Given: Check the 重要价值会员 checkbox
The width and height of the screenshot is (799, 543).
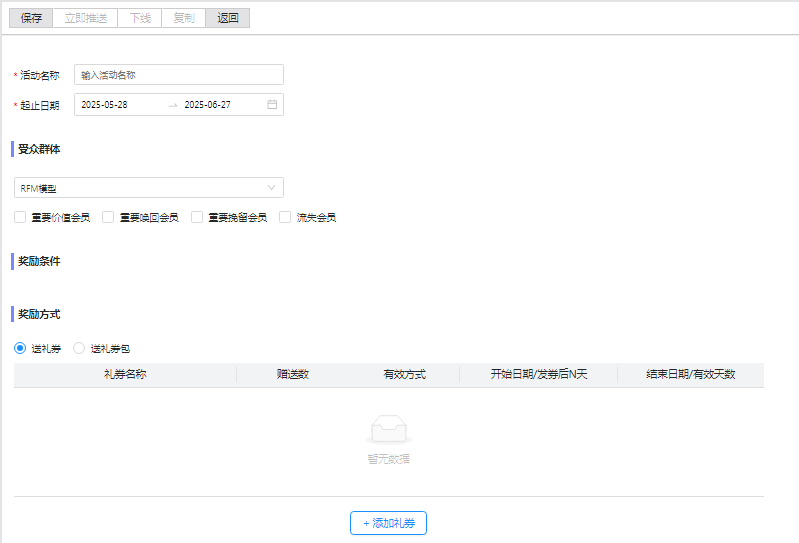Looking at the screenshot, I should pyautogui.click(x=20, y=218).
